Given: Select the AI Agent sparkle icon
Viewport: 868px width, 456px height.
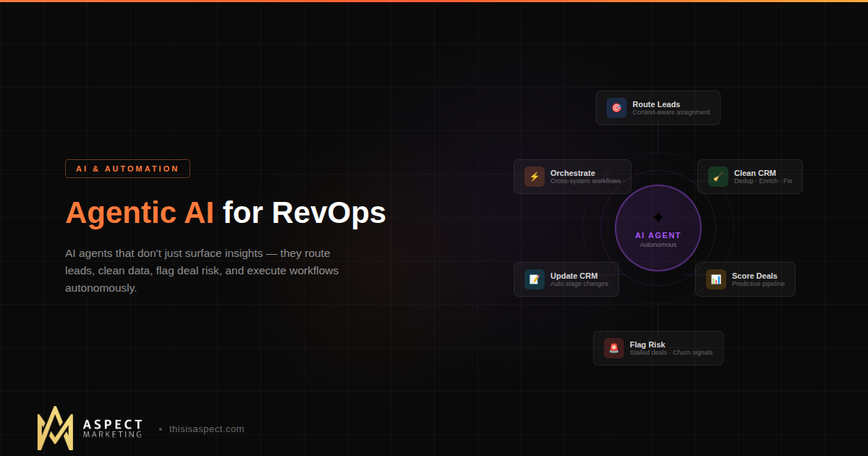Looking at the screenshot, I should coord(658,216).
